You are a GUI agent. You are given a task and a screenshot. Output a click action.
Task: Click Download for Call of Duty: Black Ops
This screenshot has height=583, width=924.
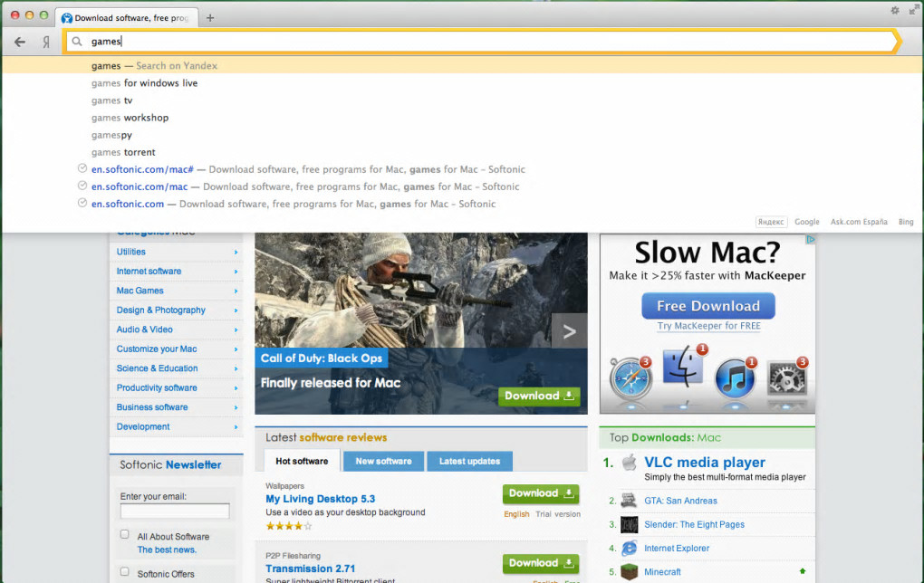point(539,396)
